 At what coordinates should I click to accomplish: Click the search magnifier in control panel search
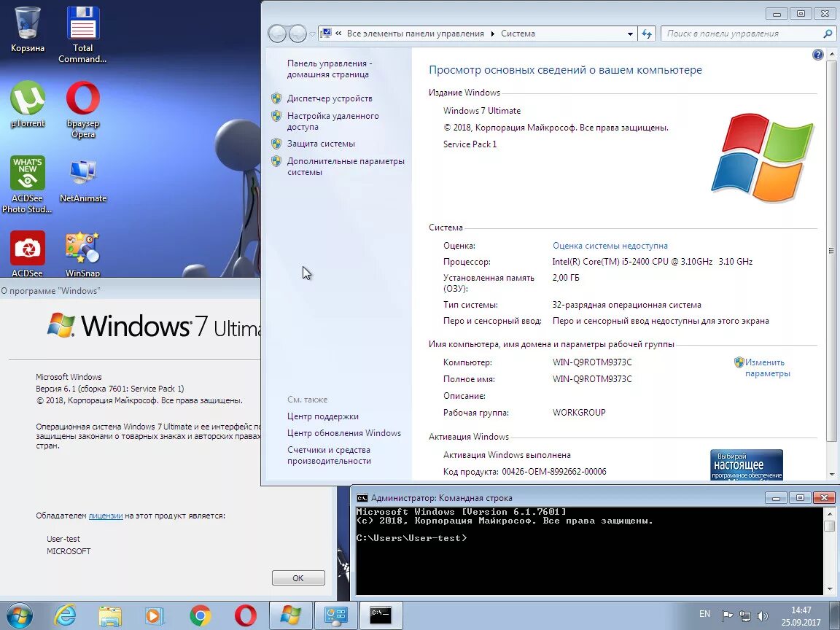click(x=827, y=34)
